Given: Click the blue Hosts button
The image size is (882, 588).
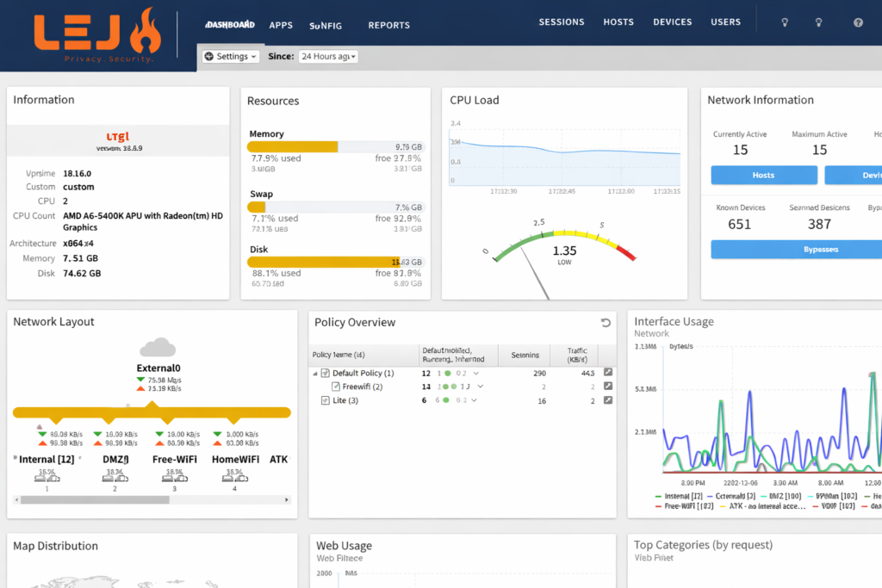Looking at the screenshot, I should 763,176.
